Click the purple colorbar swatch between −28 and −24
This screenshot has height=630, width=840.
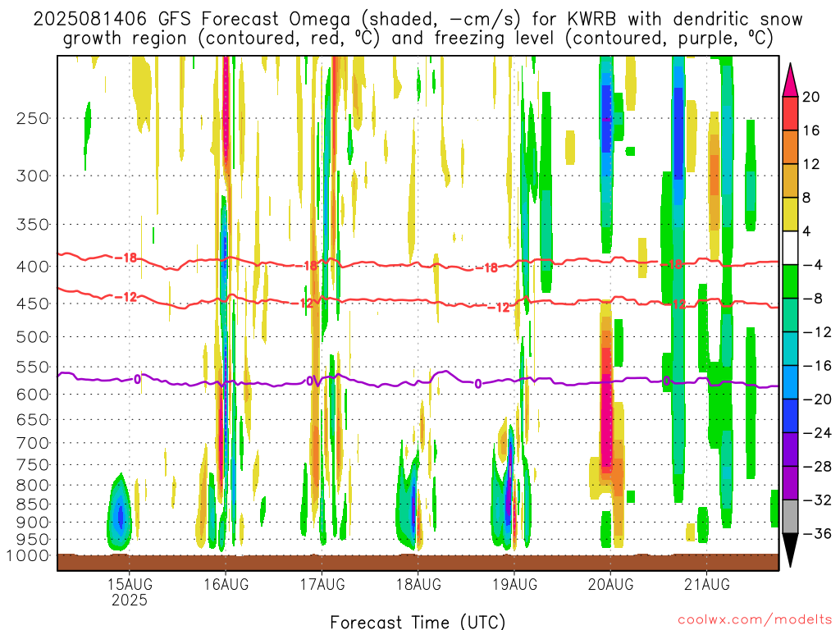tap(790, 450)
